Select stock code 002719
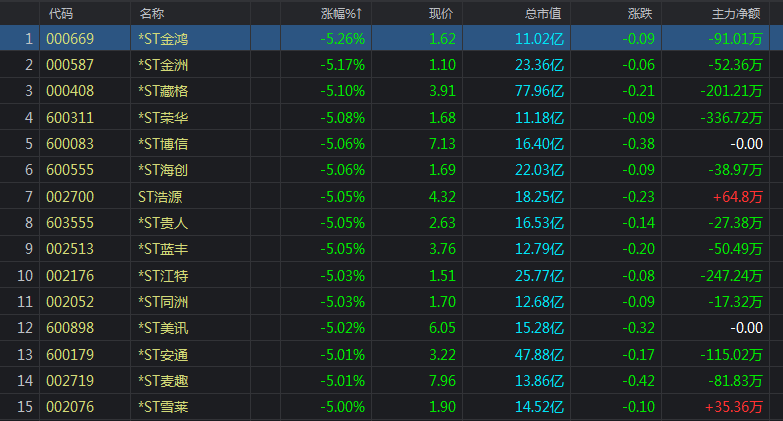 click(70, 381)
